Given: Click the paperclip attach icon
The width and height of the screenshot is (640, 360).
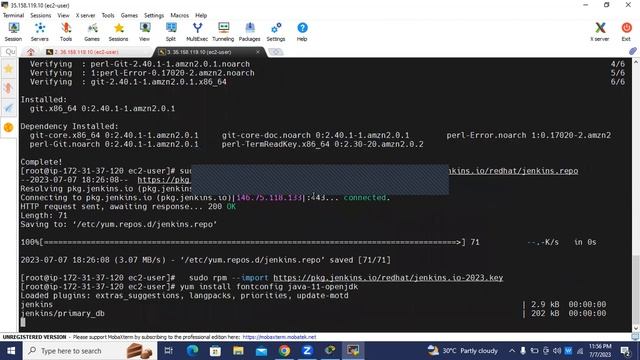Looking at the screenshot, I should point(633,51).
